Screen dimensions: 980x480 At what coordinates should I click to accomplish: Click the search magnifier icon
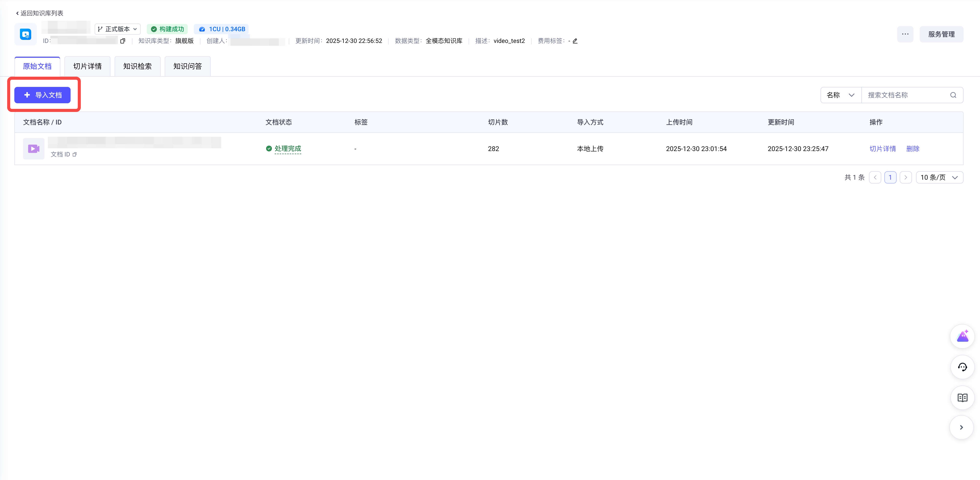tap(953, 95)
